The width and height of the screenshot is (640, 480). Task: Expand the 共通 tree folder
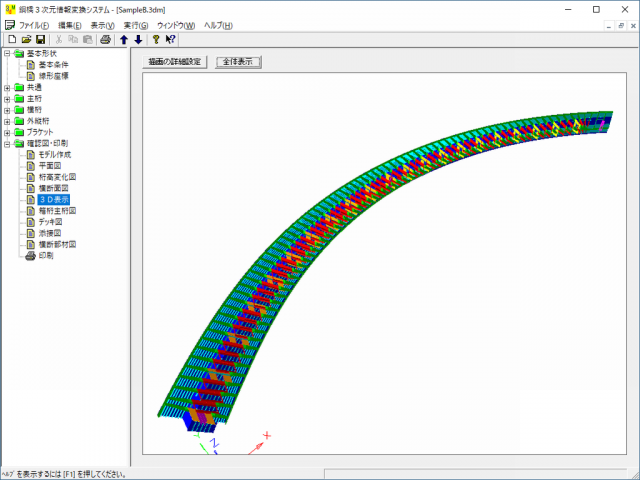coord(7,87)
